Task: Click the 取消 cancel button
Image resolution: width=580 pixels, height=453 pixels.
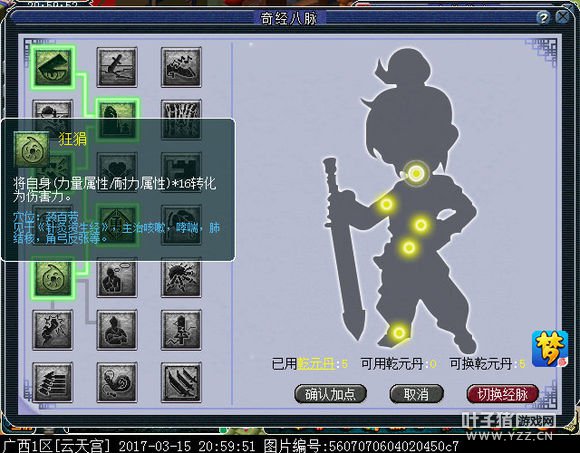Action: click(x=416, y=394)
